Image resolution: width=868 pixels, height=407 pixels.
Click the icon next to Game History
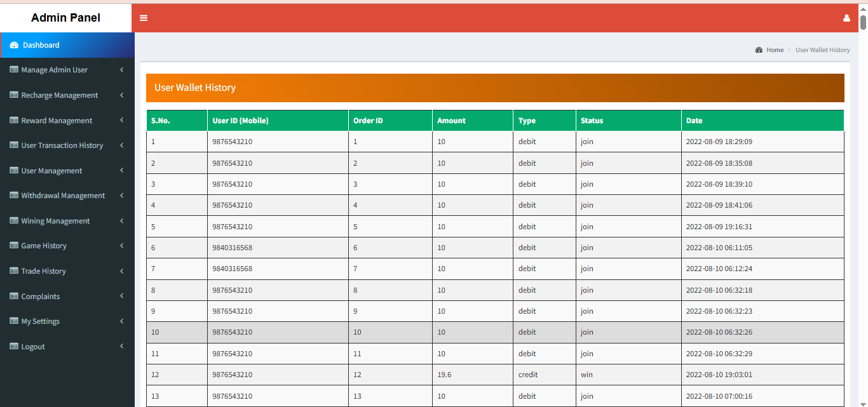[14, 246]
